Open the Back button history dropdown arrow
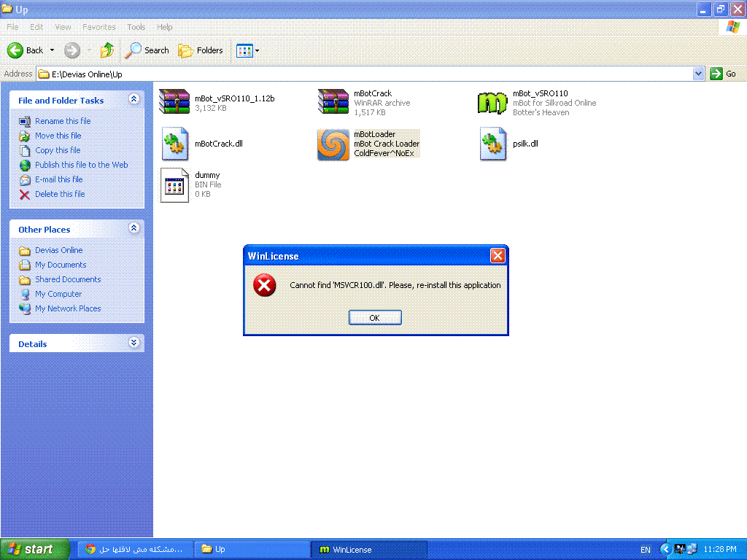 (x=53, y=50)
